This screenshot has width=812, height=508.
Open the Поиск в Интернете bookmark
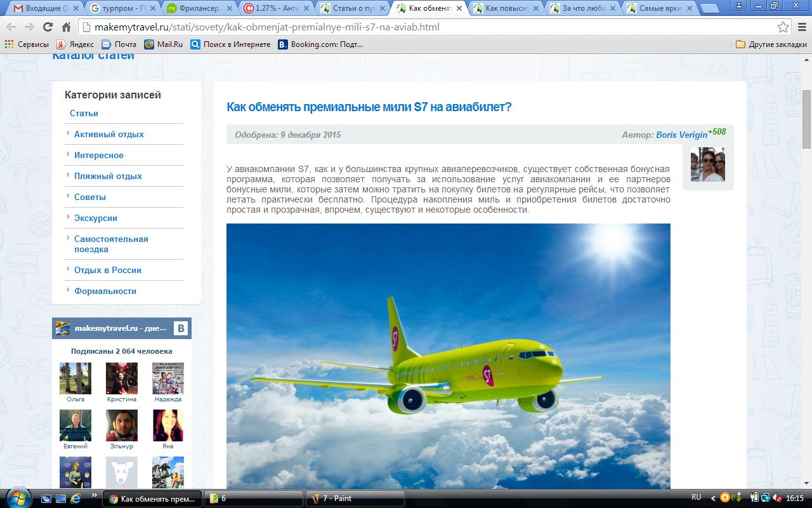(230, 44)
